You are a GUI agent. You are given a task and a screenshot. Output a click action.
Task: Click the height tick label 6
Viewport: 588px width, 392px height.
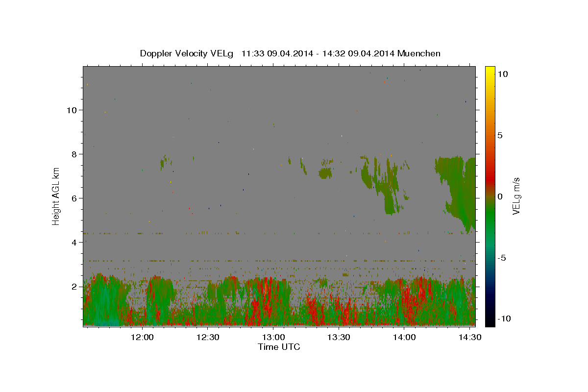(x=74, y=198)
